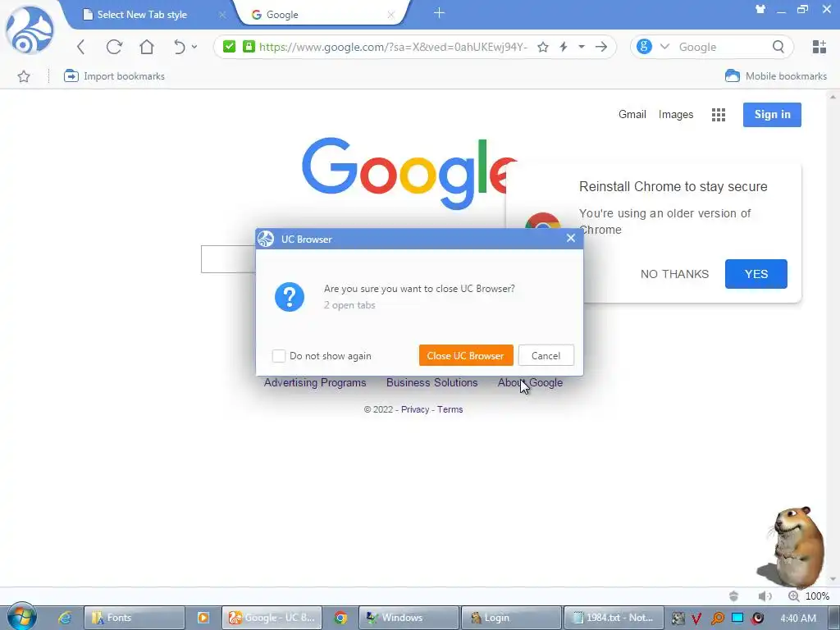Check Do not show again
The width and height of the screenshot is (840, 630).
pos(279,356)
